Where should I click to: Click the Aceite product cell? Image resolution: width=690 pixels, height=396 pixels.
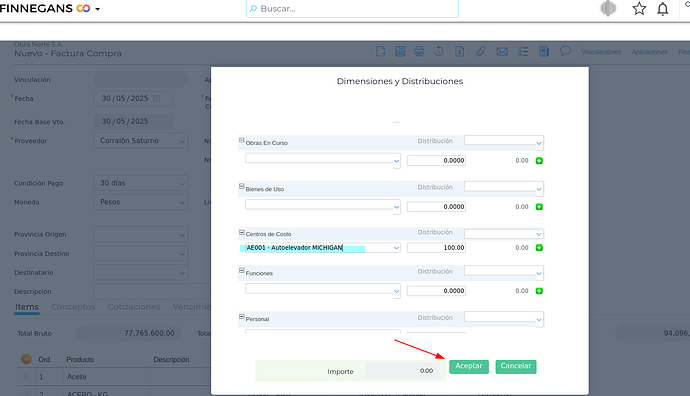tap(107, 377)
